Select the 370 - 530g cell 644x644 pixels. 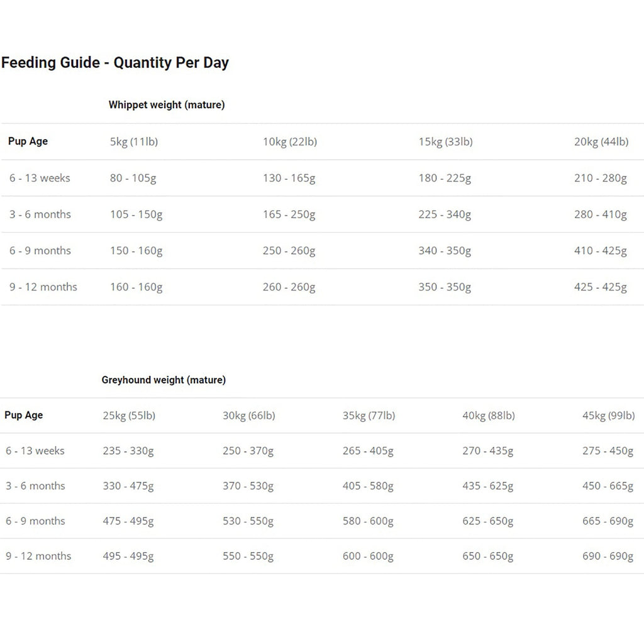coord(248,486)
